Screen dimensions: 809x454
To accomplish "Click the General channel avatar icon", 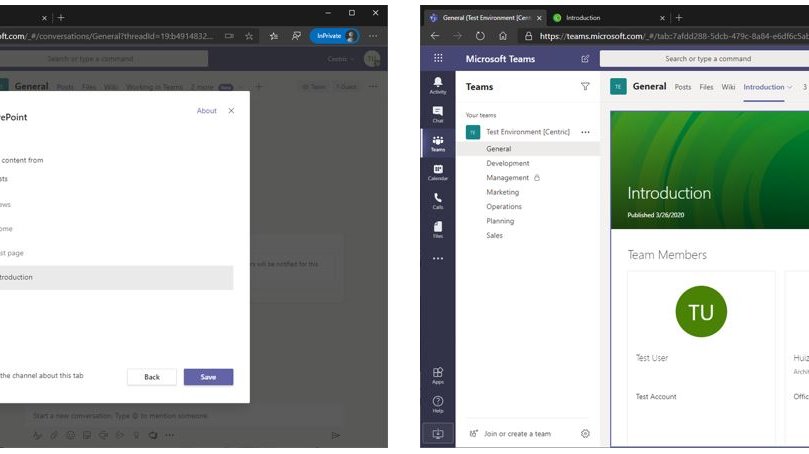I will pyautogui.click(x=618, y=87).
